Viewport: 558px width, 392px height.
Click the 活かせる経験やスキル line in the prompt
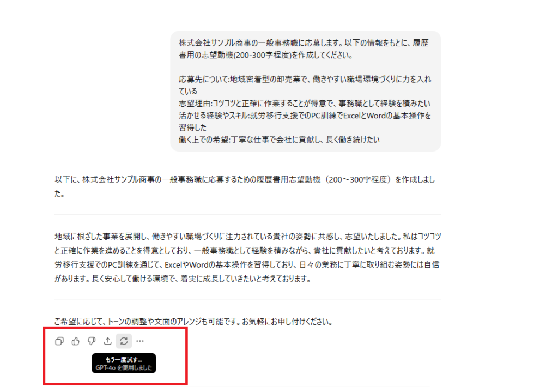(x=305, y=122)
